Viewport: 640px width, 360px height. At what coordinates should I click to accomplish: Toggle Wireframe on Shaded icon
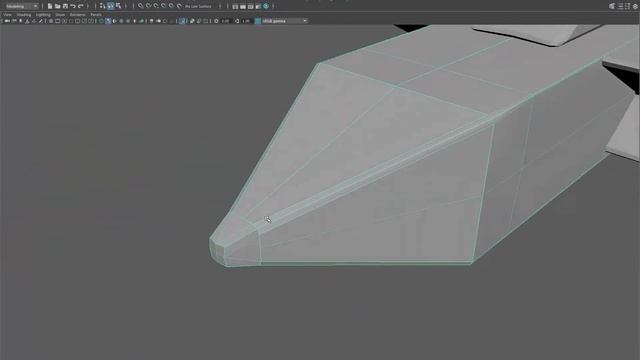(x=121, y=21)
